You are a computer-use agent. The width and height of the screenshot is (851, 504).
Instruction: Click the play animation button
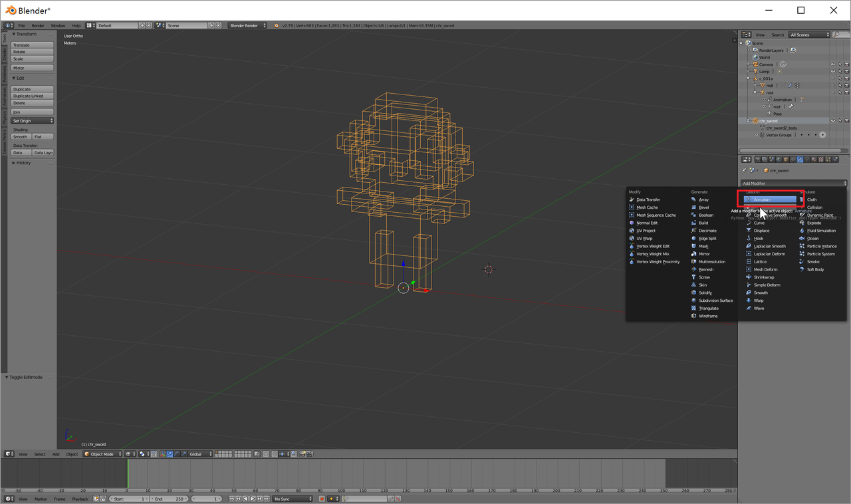pyautogui.click(x=253, y=499)
